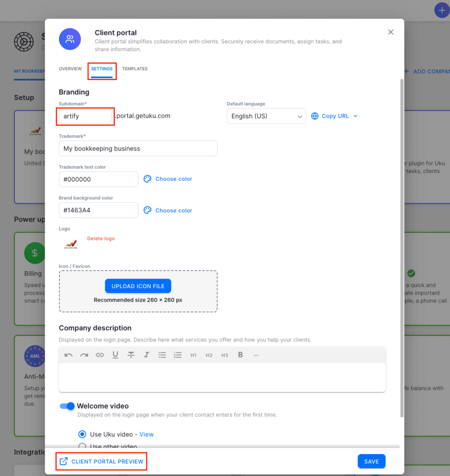This screenshot has width=450, height=476.
Task: Click Choose color for brand background
Action: coord(174,211)
